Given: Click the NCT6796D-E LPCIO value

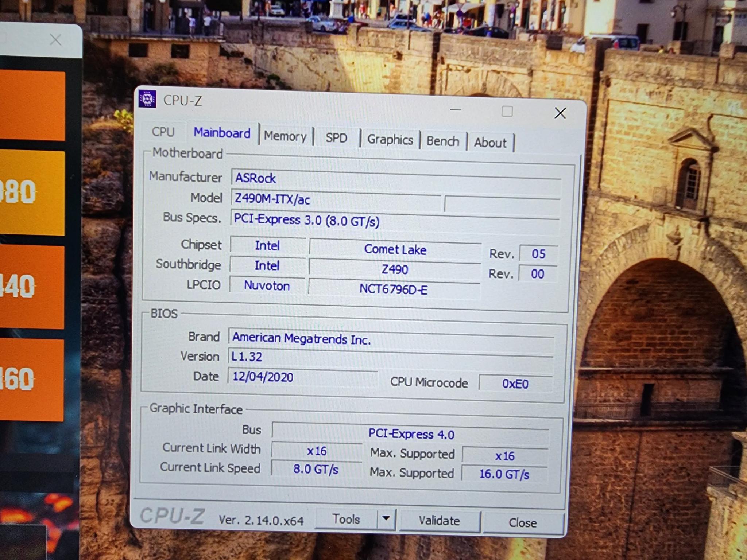Looking at the screenshot, I should pyautogui.click(x=394, y=289).
